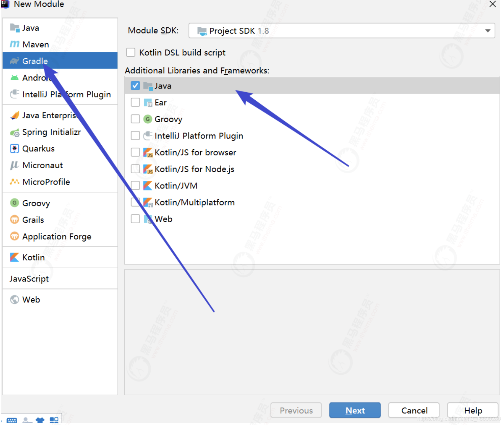The image size is (504, 425).
Task: Check Kotlin/JS for browser checkbox
Action: [135, 152]
